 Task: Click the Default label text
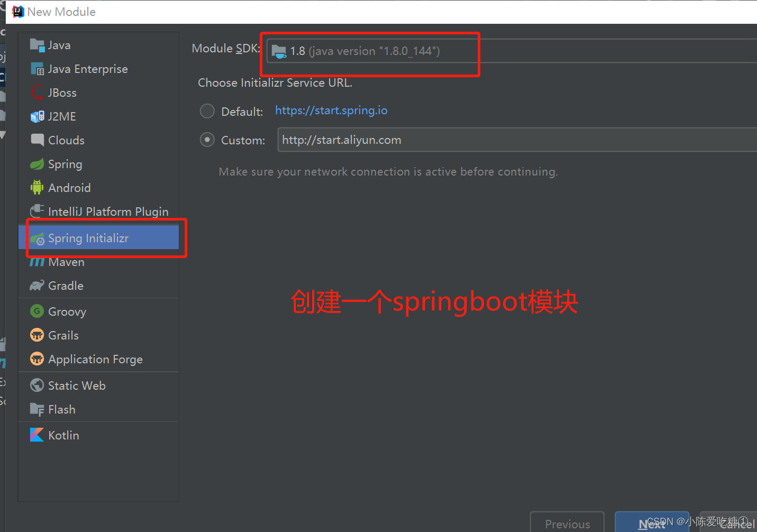242,112
